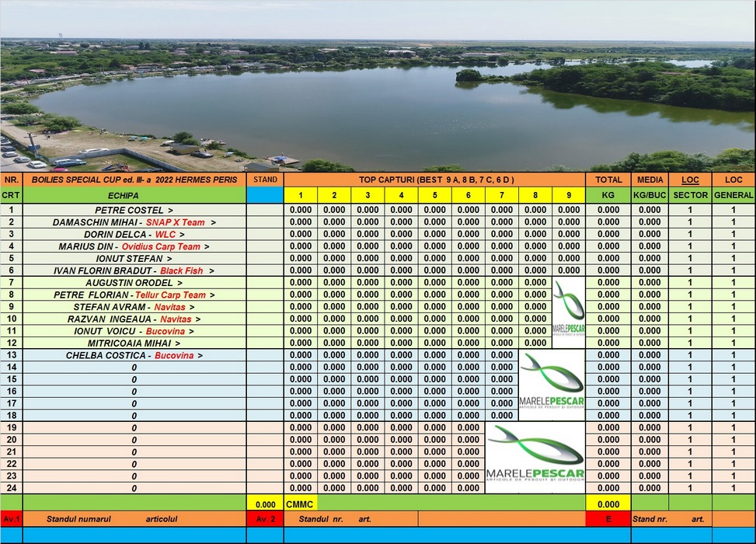Select the TOP CAPTURI header cell
756x544 pixels.
pyautogui.click(x=435, y=180)
